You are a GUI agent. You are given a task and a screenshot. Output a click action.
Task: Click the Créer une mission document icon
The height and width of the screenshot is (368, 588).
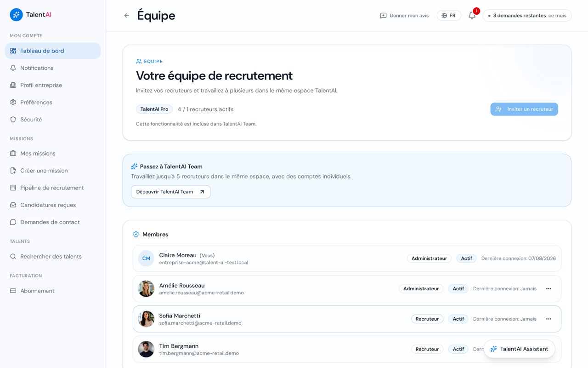click(13, 171)
